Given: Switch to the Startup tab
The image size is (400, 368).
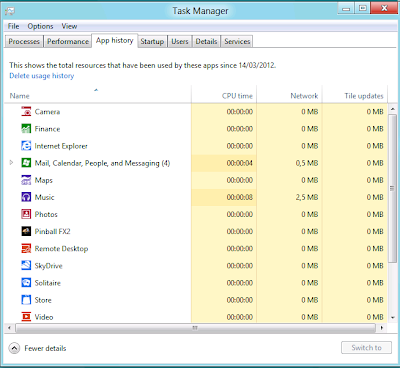Looking at the screenshot, I should pyautogui.click(x=152, y=42).
